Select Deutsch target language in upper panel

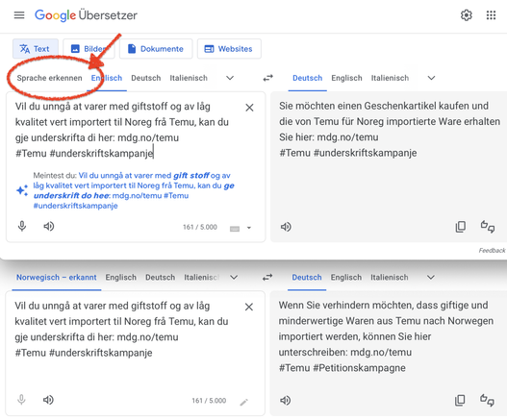308,78
